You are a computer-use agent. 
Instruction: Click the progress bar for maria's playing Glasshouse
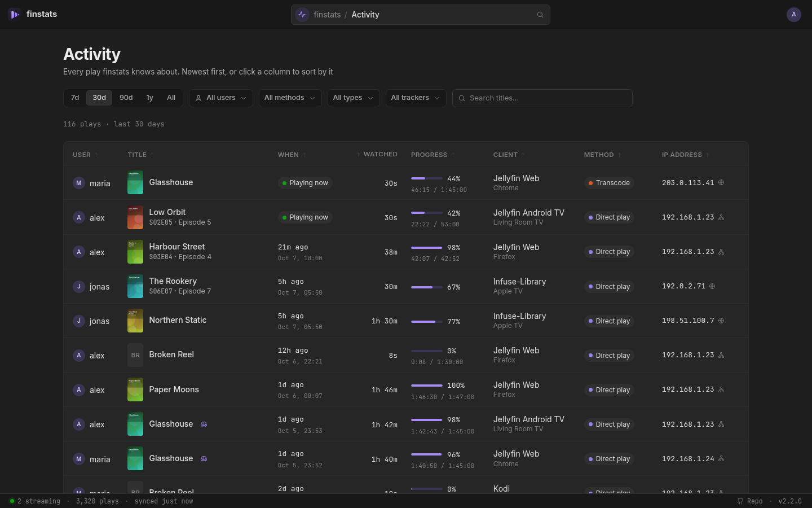(427, 178)
